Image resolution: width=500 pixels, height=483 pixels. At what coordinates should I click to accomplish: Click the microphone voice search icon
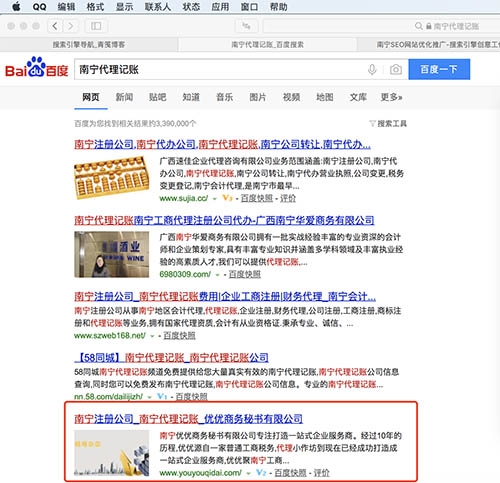coord(372,70)
